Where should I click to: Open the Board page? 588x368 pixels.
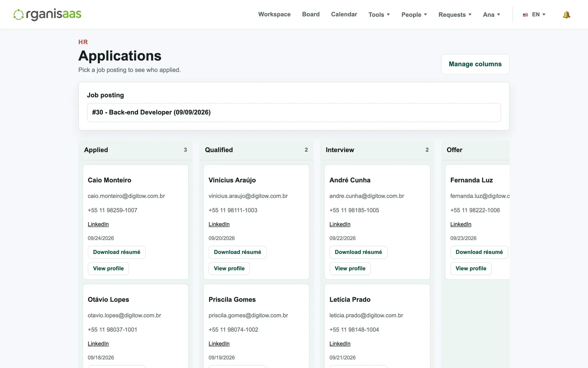point(311,14)
